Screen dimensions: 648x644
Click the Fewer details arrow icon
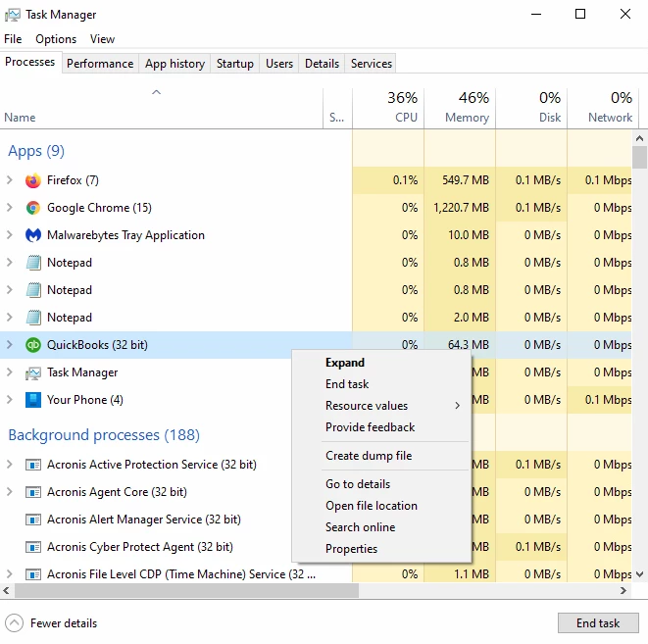click(x=15, y=623)
